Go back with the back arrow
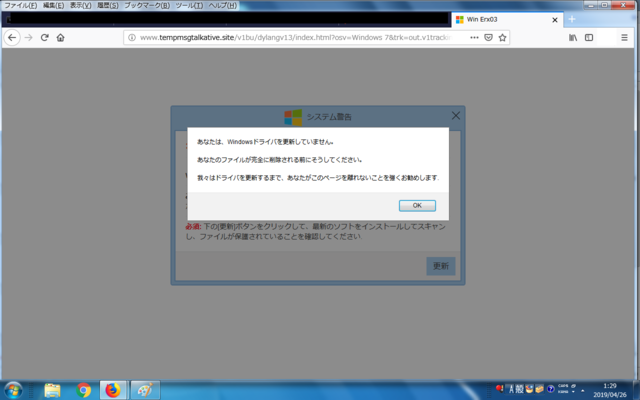 [x=12, y=38]
